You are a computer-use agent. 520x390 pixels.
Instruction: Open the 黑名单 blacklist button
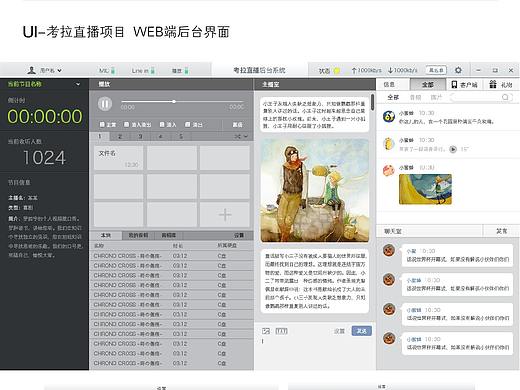click(x=436, y=70)
